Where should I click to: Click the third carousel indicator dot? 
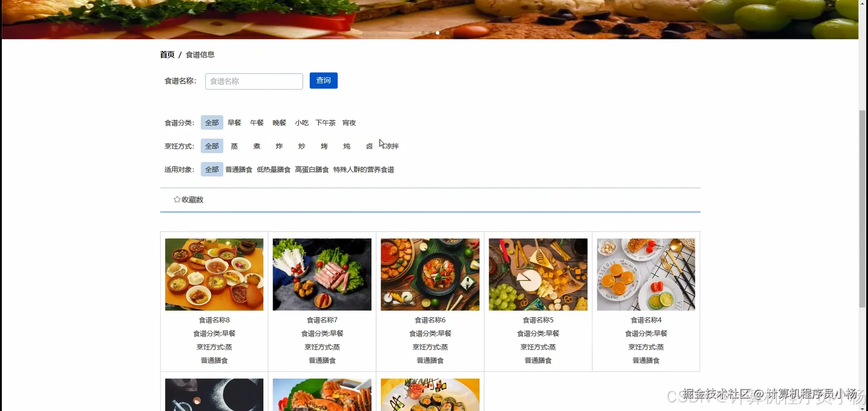tap(437, 33)
